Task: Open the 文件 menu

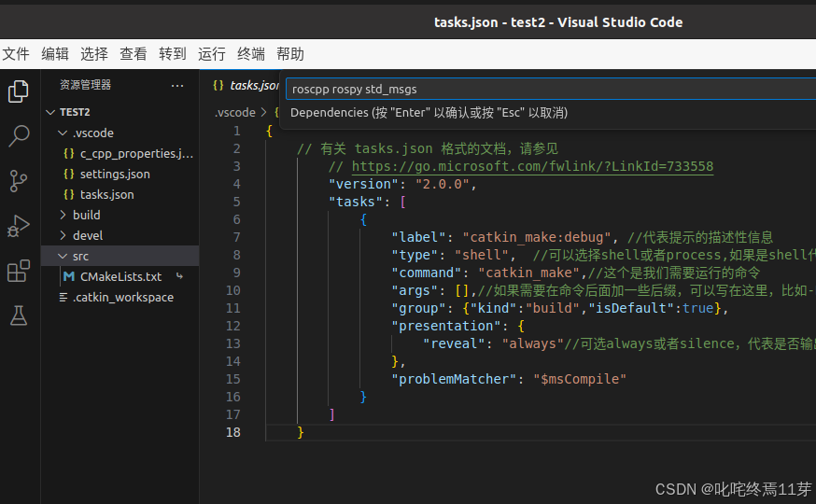Action: pos(16,53)
